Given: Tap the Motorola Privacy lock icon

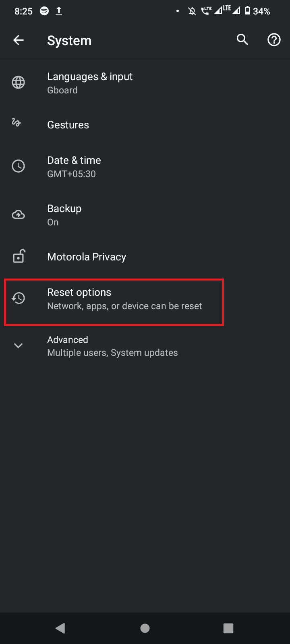Looking at the screenshot, I should [19, 256].
